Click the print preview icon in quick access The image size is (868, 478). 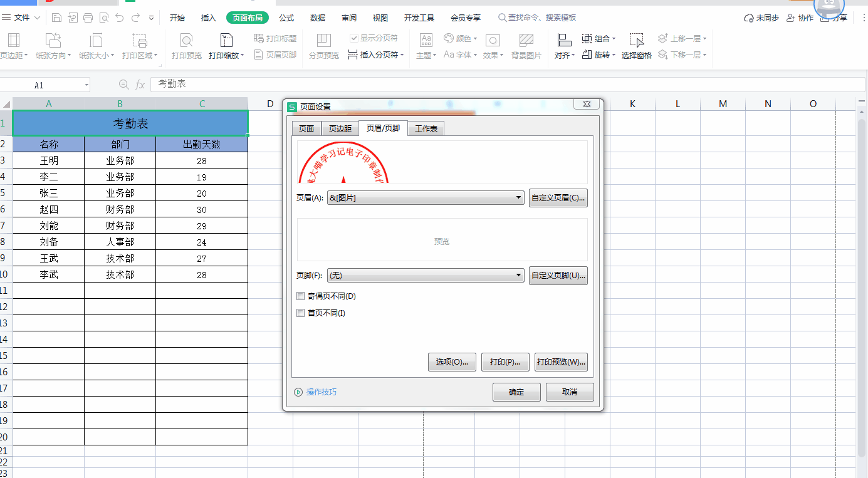tap(104, 18)
